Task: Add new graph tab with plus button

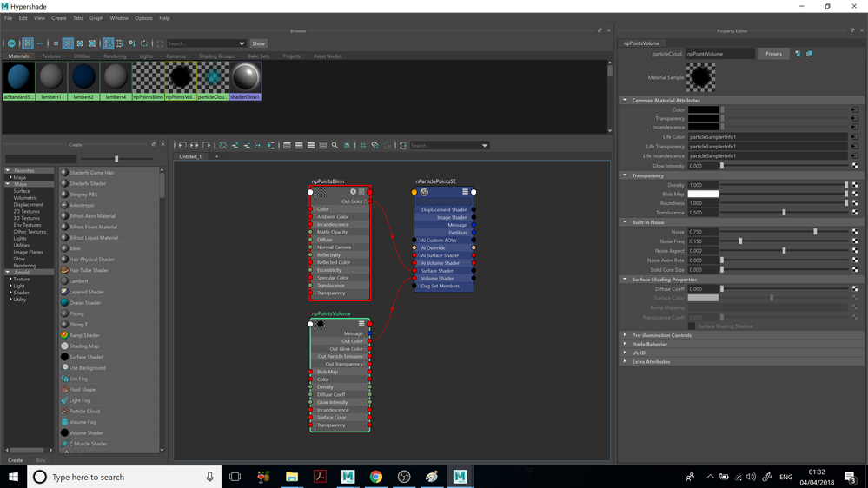Action: (x=216, y=156)
